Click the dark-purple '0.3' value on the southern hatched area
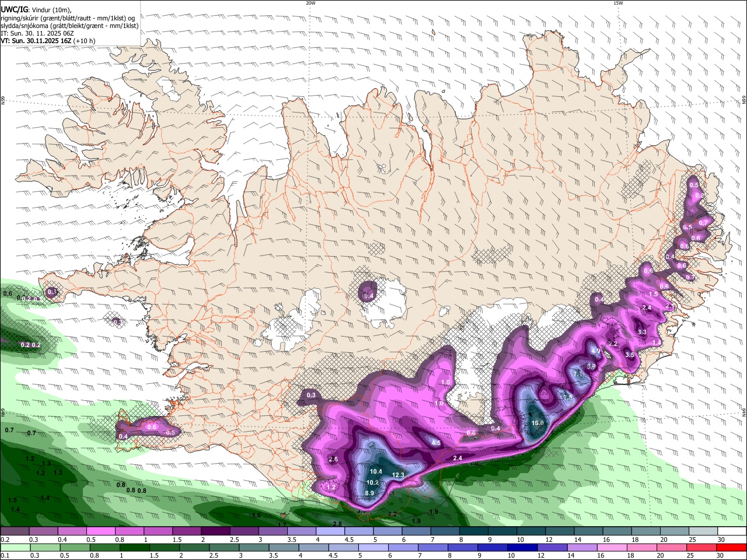Viewport: 747px width, 560px height. point(311,395)
